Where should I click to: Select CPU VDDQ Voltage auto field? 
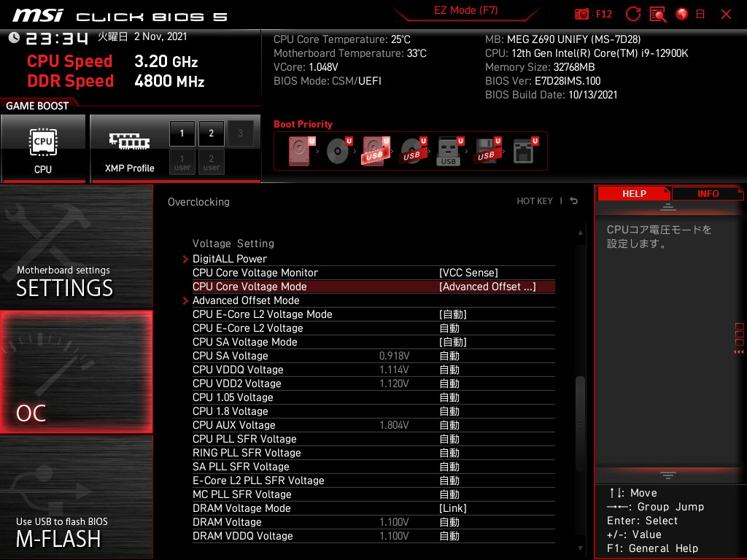coord(449,370)
